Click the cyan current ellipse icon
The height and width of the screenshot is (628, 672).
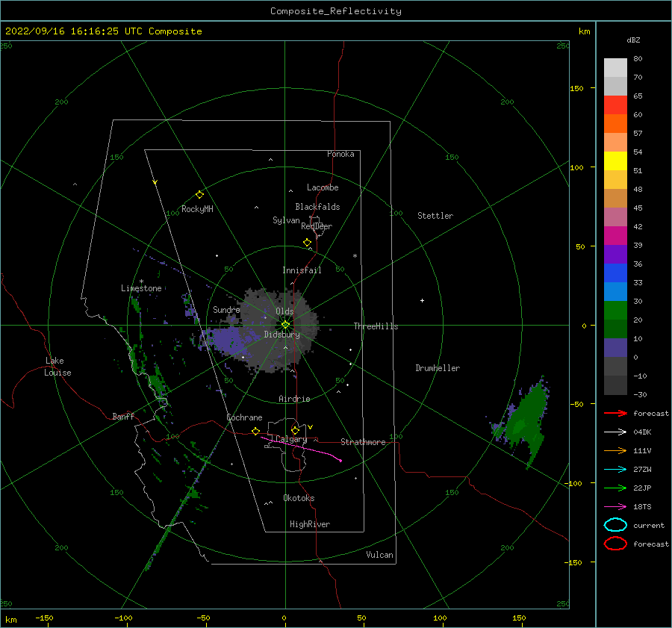[x=615, y=525]
